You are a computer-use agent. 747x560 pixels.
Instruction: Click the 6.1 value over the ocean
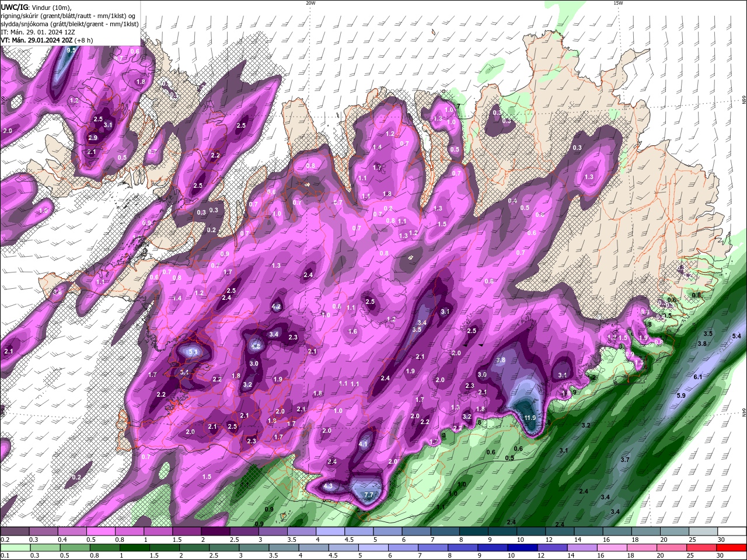698,377
